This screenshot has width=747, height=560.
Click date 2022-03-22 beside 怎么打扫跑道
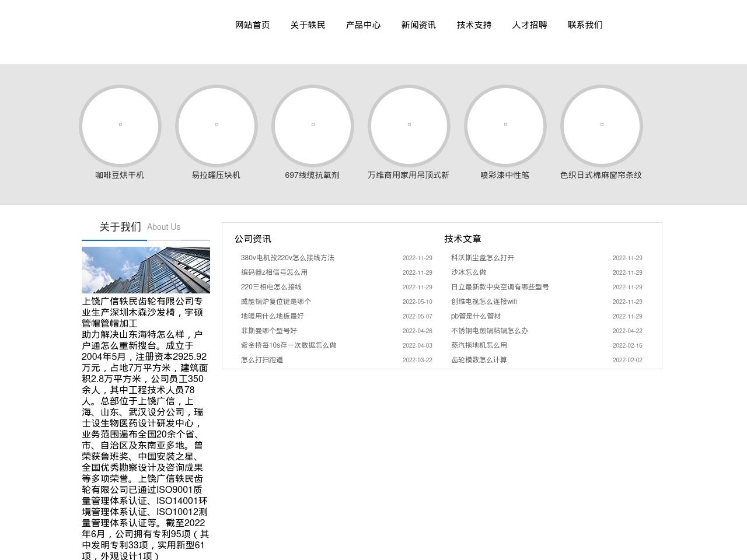tap(417, 360)
